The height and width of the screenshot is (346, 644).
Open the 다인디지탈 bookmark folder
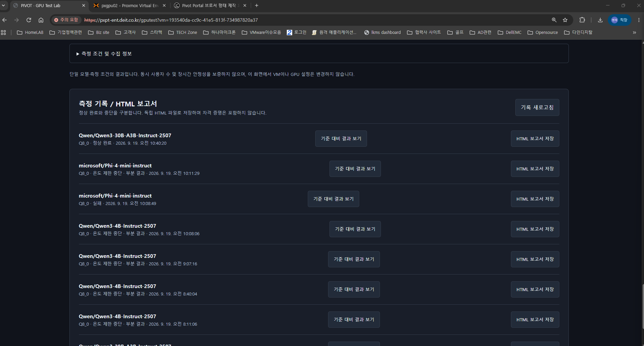click(x=578, y=33)
